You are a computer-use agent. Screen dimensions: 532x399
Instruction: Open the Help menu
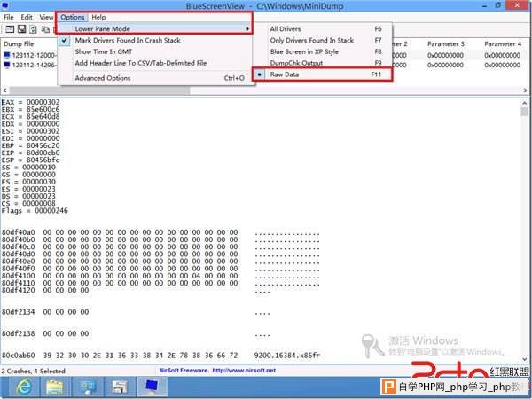coord(98,17)
